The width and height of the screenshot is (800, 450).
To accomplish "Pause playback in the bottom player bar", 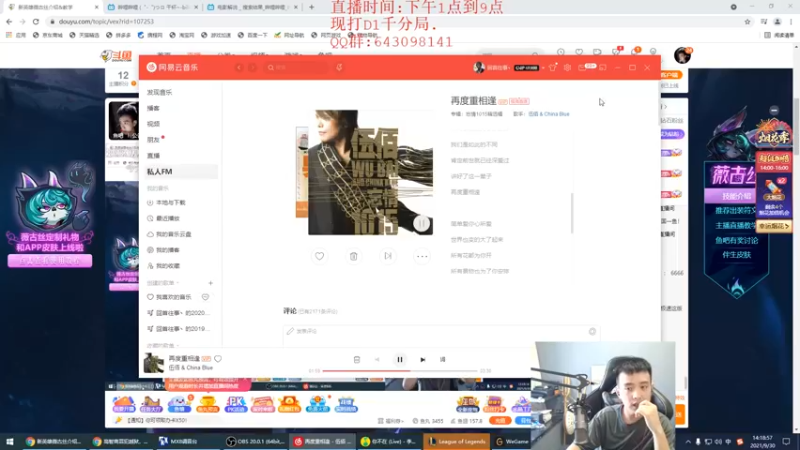I will click(400, 360).
